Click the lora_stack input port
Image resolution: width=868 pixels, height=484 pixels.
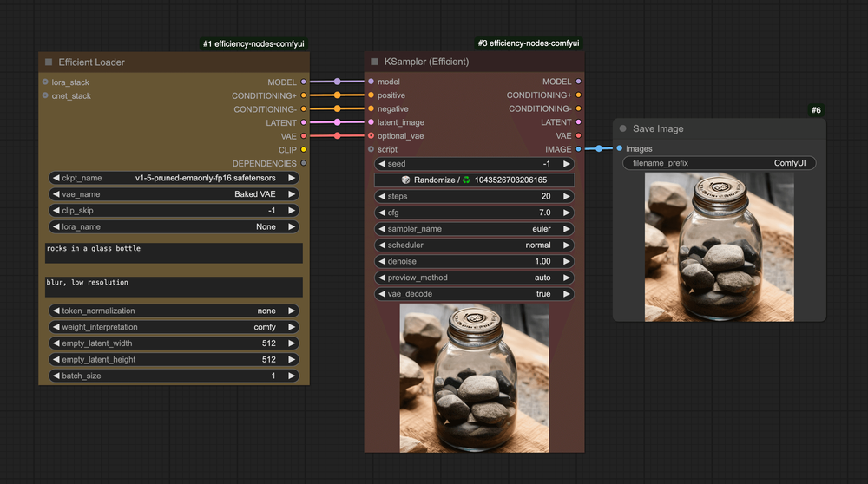click(45, 82)
